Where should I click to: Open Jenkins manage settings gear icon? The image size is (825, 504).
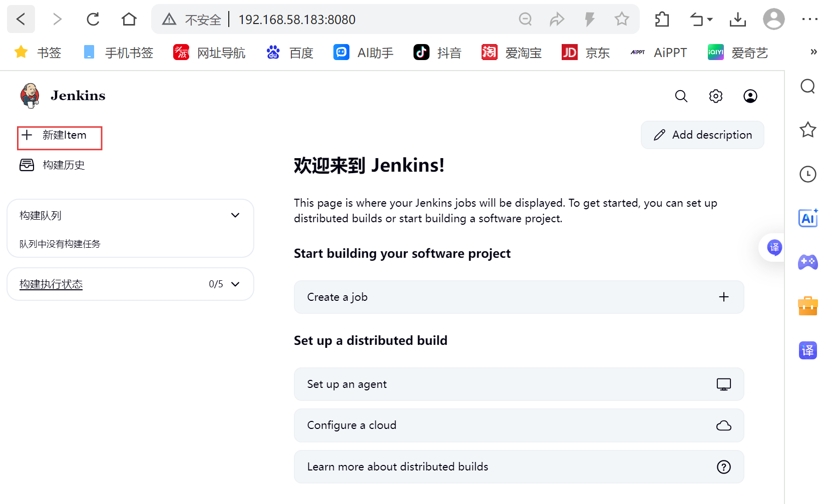click(x=716, y=96)
